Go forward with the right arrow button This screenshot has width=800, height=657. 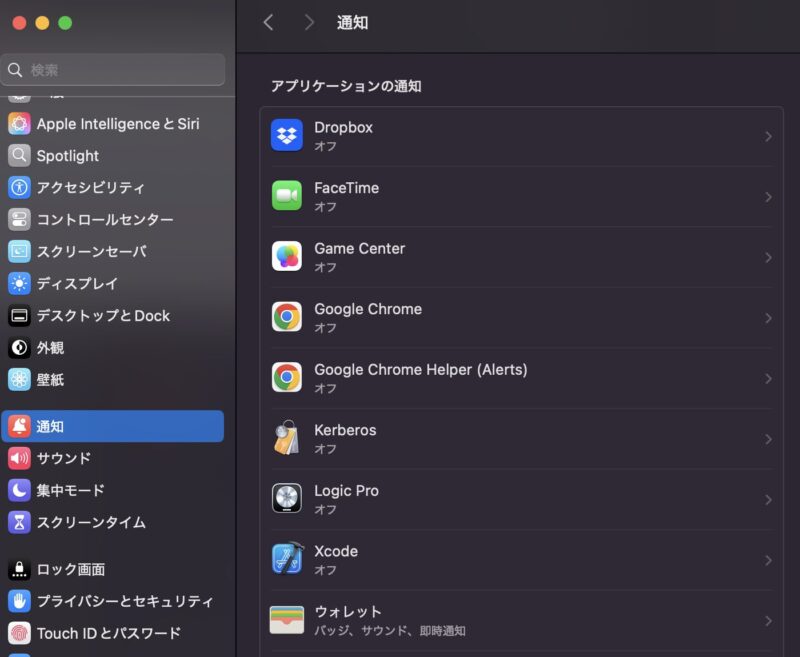309,22
